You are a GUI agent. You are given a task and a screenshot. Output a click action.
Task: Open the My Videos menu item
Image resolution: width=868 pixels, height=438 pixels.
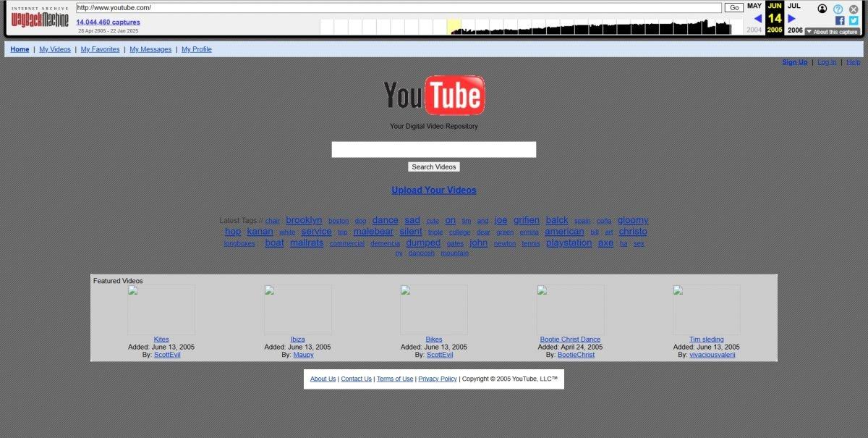tap(55, 49)
